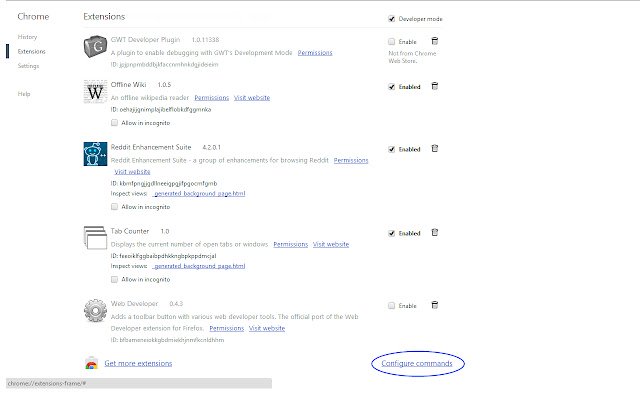The height and width of the screenshot is (400, 640).
Task: Remove GWT Developer Plugin via trash icon
Action: click(435, 41)
